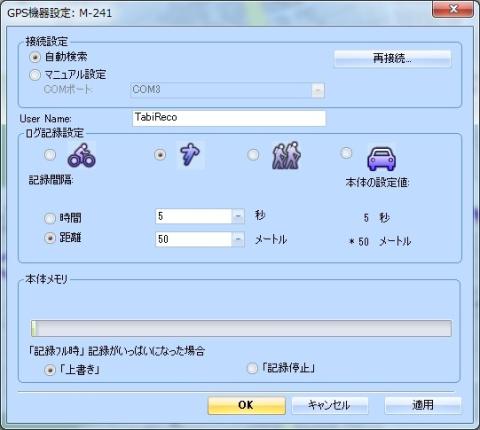This screenshot has width=480, height=430.
Task: Click the 再接続... reconnect button
Action: [392, 59]
